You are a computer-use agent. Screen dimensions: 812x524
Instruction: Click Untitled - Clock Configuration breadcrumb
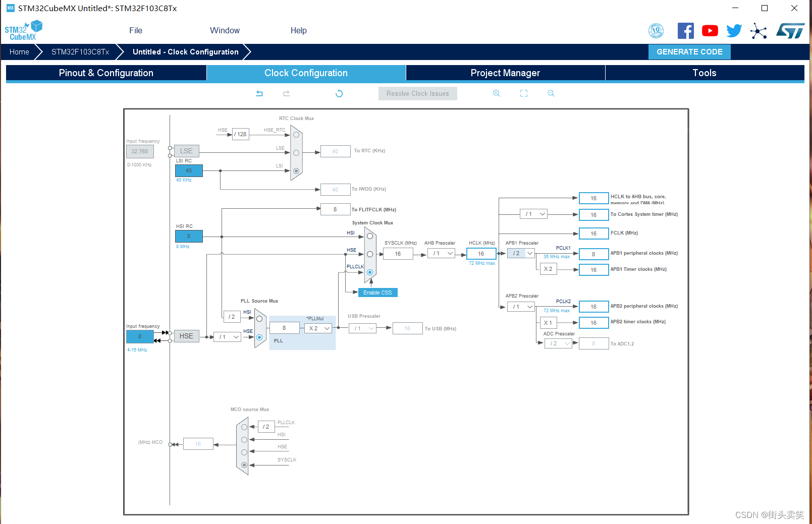(186, 52)
